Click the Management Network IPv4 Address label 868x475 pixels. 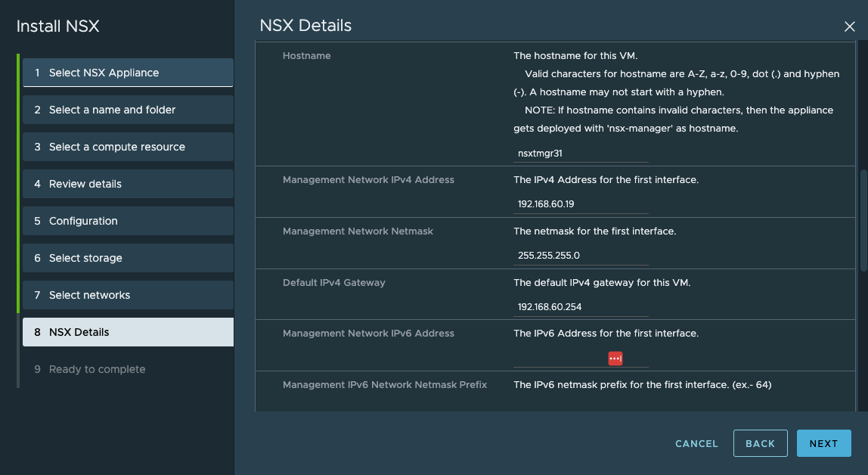pyautogui.click(x=368, y=180)
